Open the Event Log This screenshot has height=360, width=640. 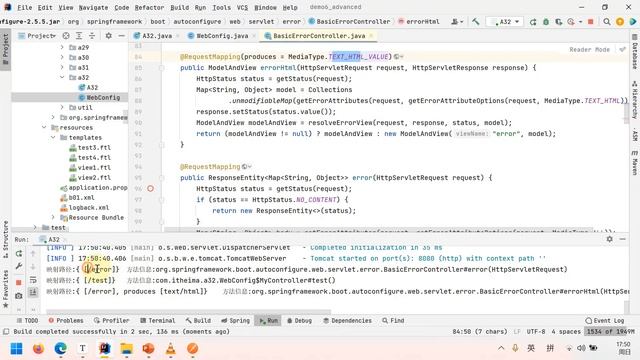pos(604,321)
